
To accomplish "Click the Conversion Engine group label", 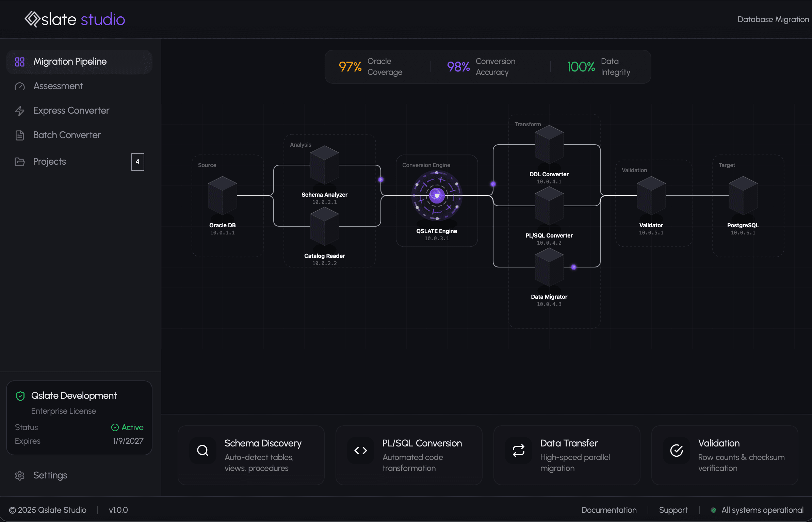I will coord(426,165).
